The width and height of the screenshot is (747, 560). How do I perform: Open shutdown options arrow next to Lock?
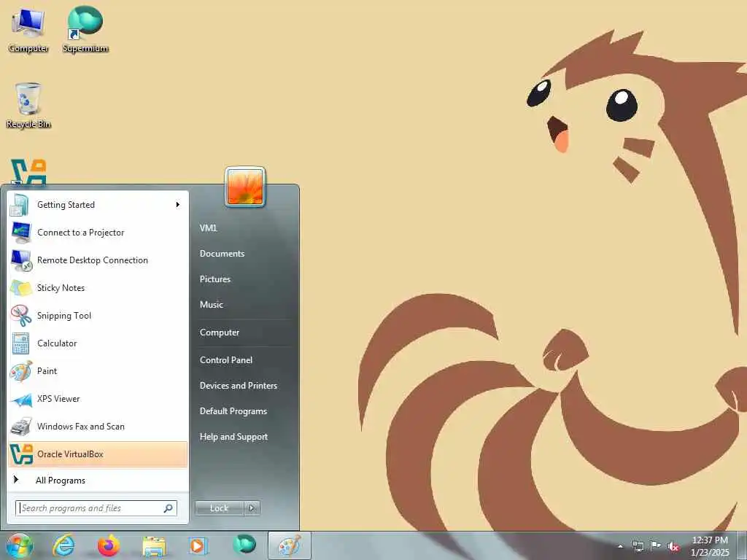pyautogui.click(x=252, y=508)
